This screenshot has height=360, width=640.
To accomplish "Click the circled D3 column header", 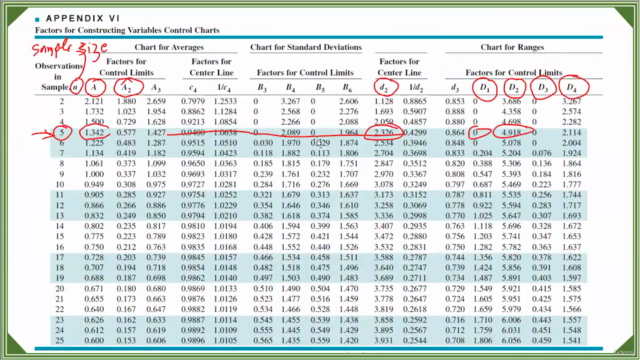I will click(x=543, y=87).
